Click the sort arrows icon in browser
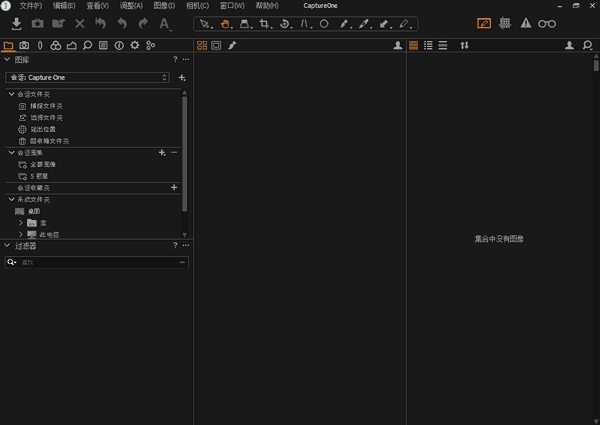The width and height of the screenshot is (600, 425). point(465,46)
